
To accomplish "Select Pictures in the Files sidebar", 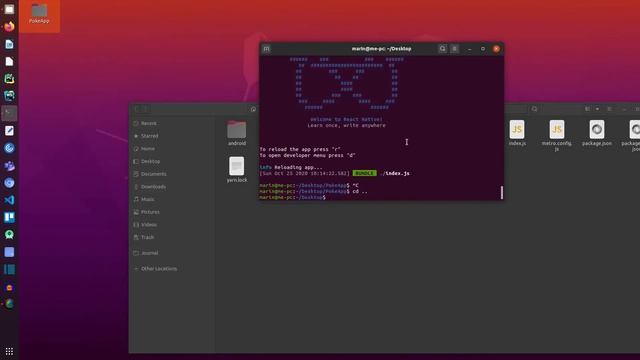I will [x=172, y=212].
